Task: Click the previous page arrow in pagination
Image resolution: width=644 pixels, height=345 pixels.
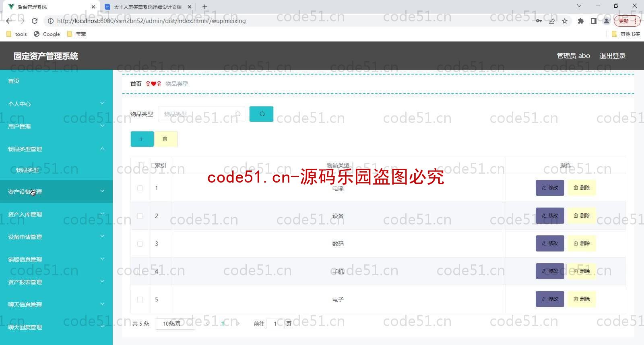Action: click(207, 324)
